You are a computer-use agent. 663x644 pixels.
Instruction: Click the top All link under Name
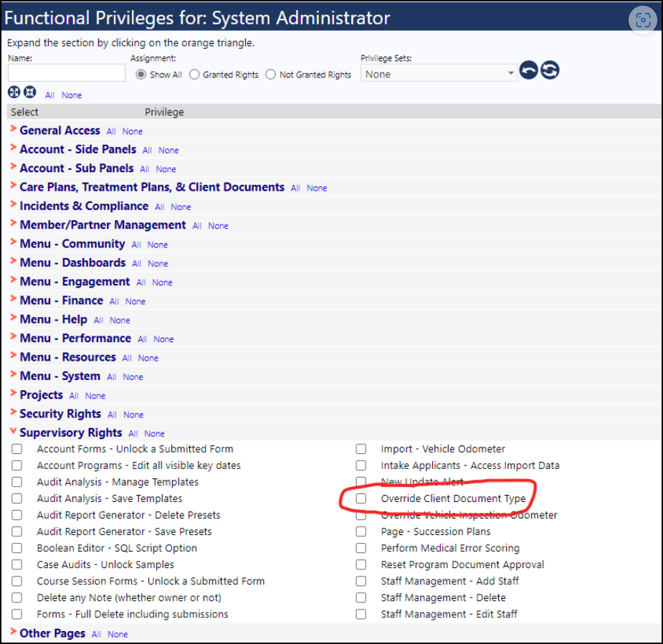click(50, 95)
